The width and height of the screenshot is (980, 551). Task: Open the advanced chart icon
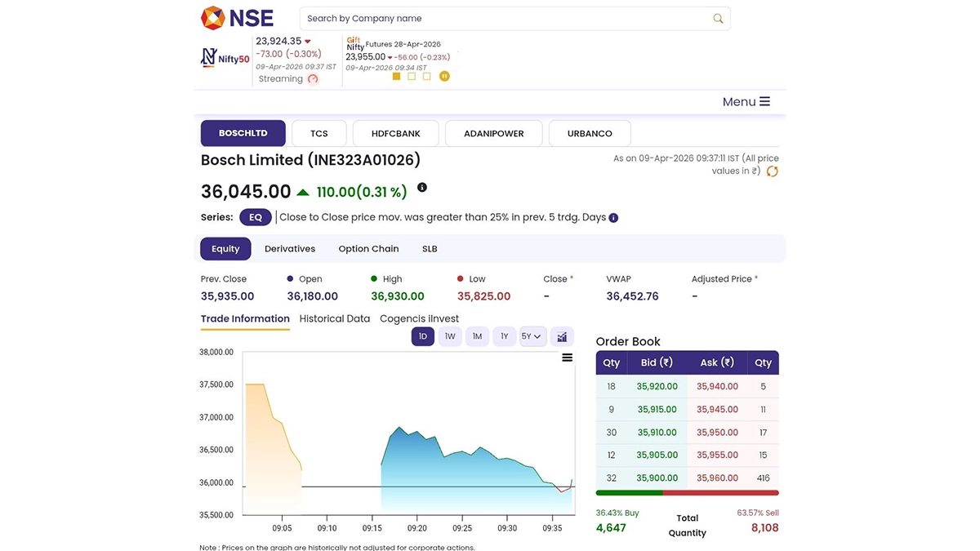(x=562, y=336)
